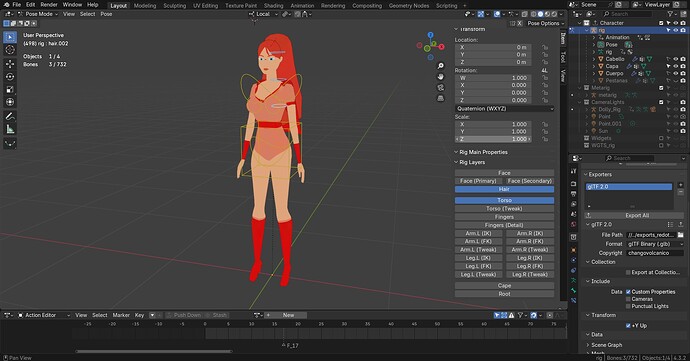Open the Bone properties tab icon
The image size is (690, 361).
(573, 291)
